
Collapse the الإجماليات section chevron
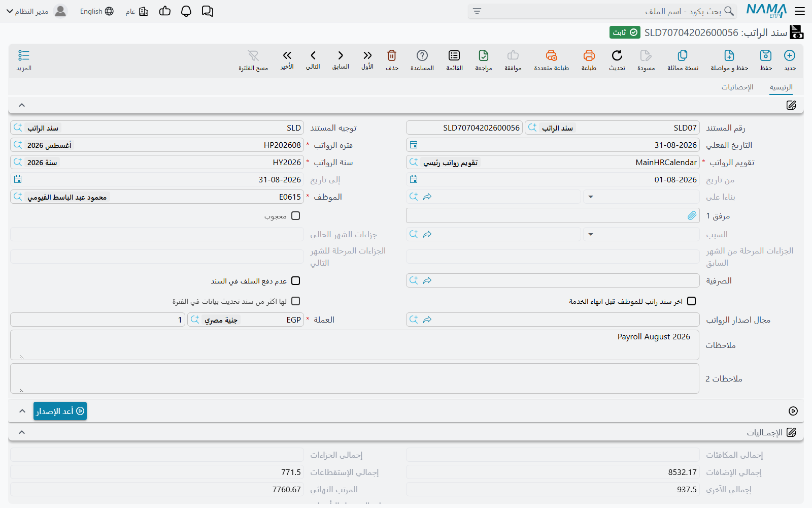coord(22,432)
